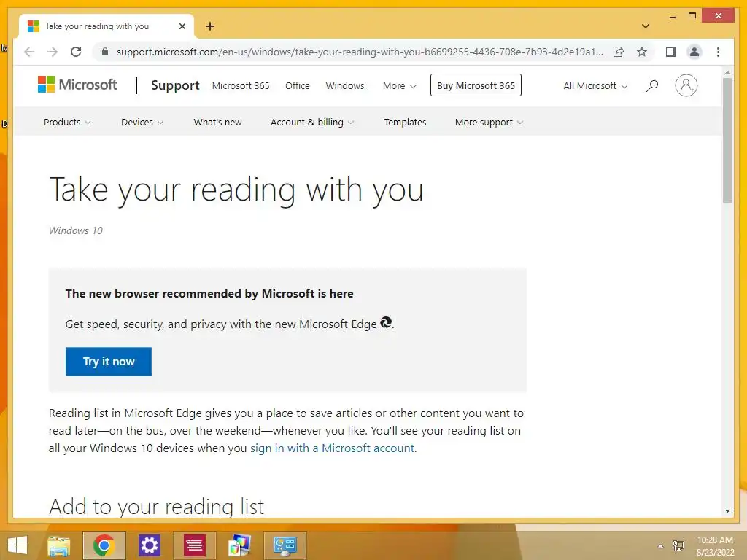This screenshot has height=560, width=747.
Task: Open Windows Start button
Action: (x=18, y=545)
